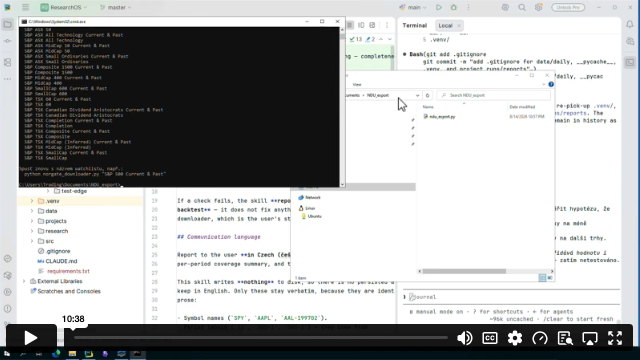Viewport: 640px width, 360px height.
Task: Expand the data folder
Action: pos(32,211)
